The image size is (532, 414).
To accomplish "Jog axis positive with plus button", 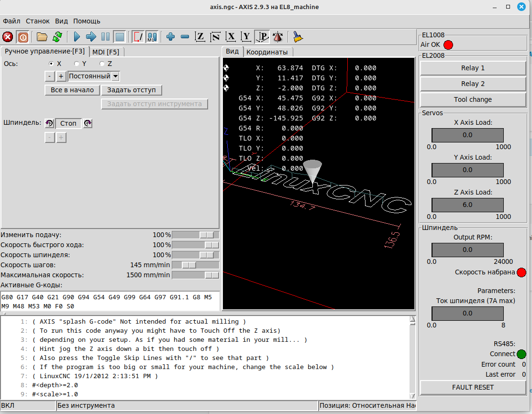I will [61, 76].
